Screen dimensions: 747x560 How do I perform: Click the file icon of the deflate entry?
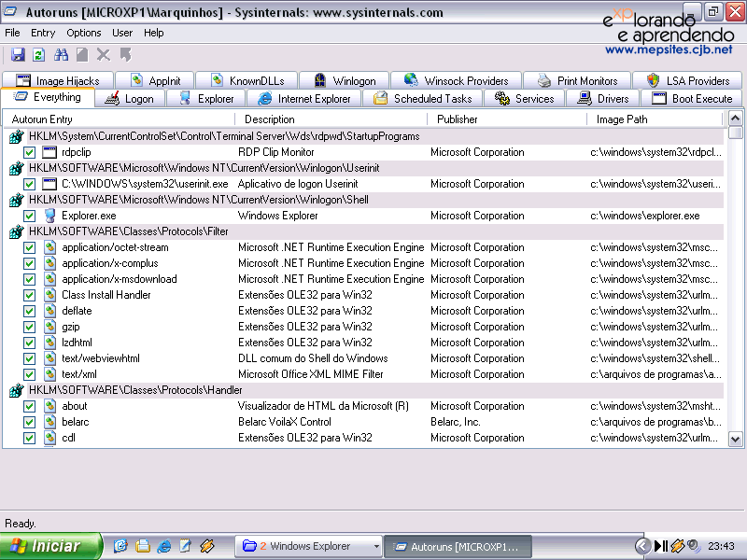tap(49, 311)
